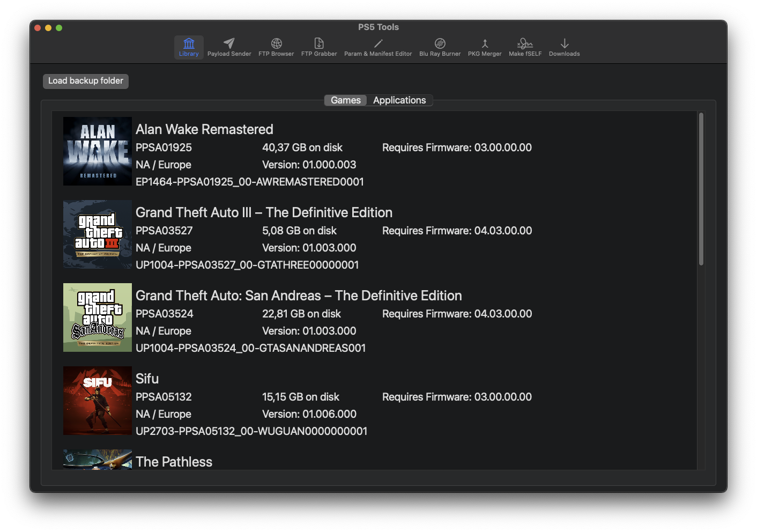Click UP1004-PPSA03527_00-GTATHREE00000001 content ID
The image size is (757, 532).
pos(247,265)
